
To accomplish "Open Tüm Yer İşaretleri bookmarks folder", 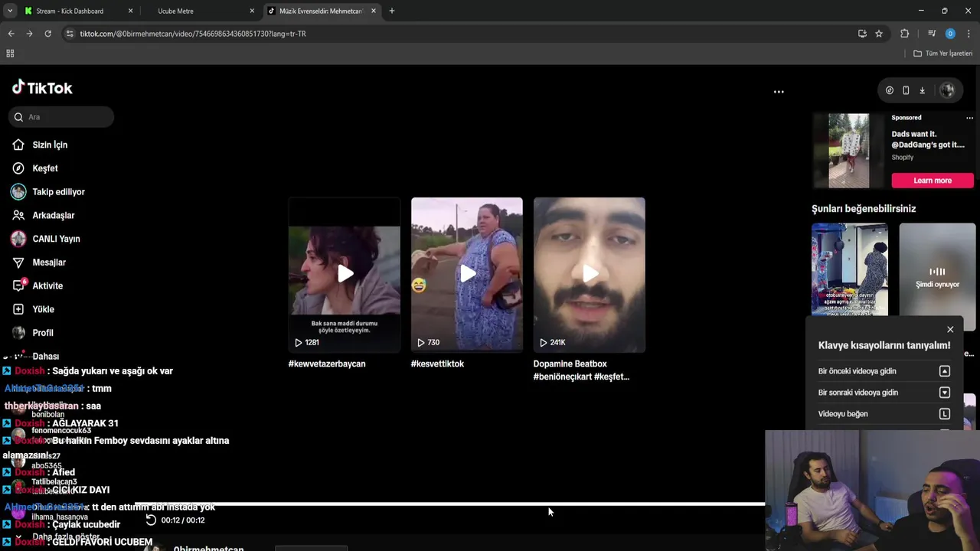I will click(943, 54).
